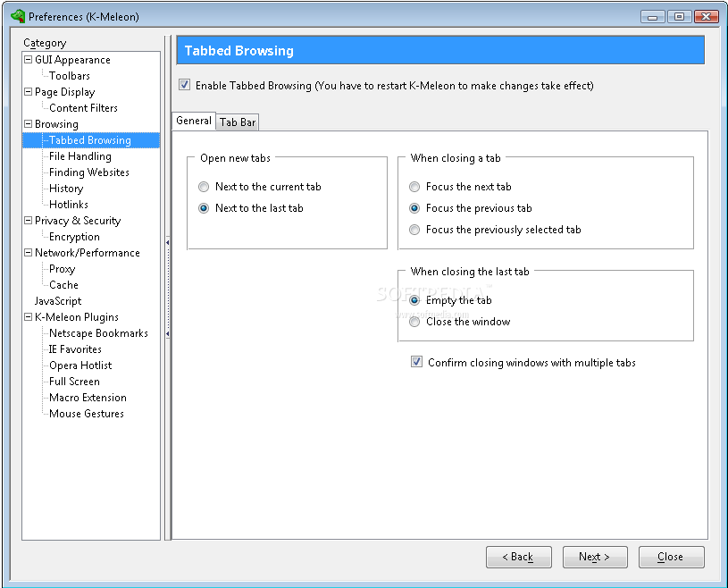
Task: Select Network/Performance category label
Action: click(x=88, y=253)
